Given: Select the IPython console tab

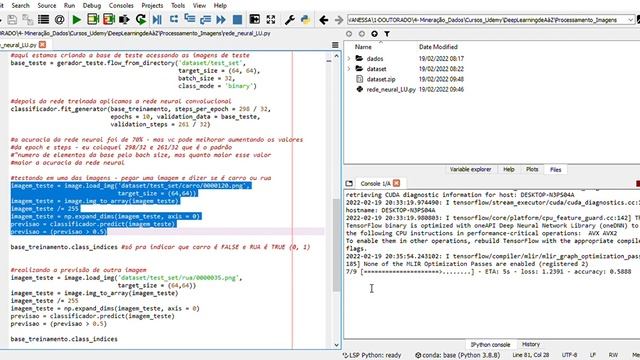Looking at the screenshot, I should pos(490,344).
